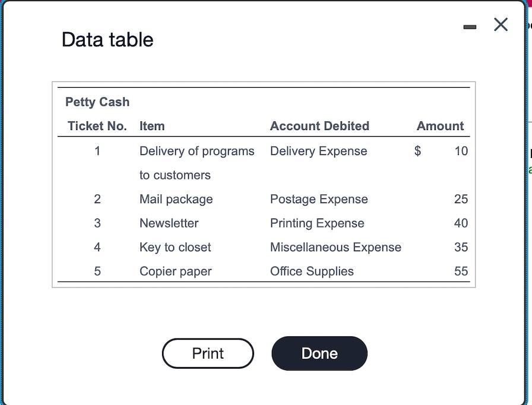Click the Done button
This screenshot has height=405, width=532.
pyautogui.click(x=319, y=353)
